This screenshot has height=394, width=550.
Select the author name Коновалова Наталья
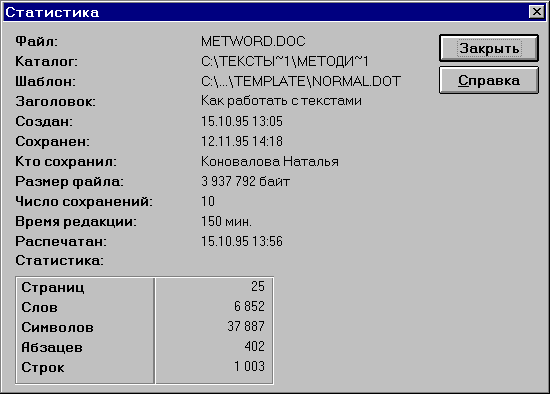click(270, 161)
